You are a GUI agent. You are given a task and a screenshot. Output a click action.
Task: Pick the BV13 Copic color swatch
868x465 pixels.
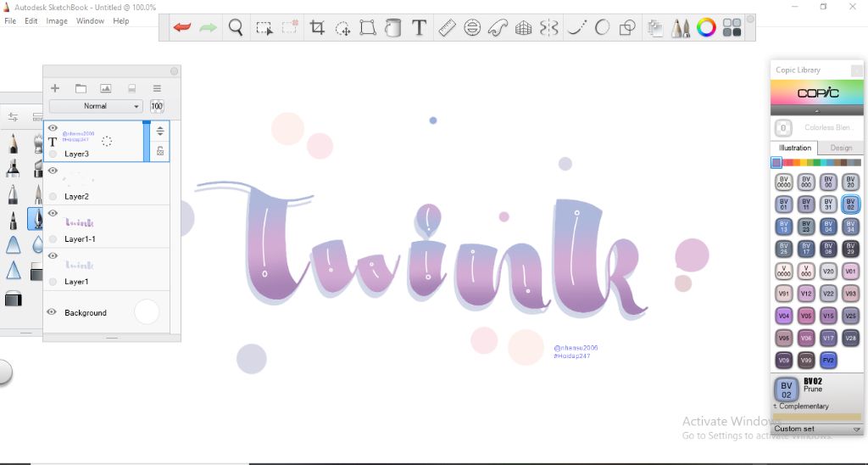coord(784,227)
